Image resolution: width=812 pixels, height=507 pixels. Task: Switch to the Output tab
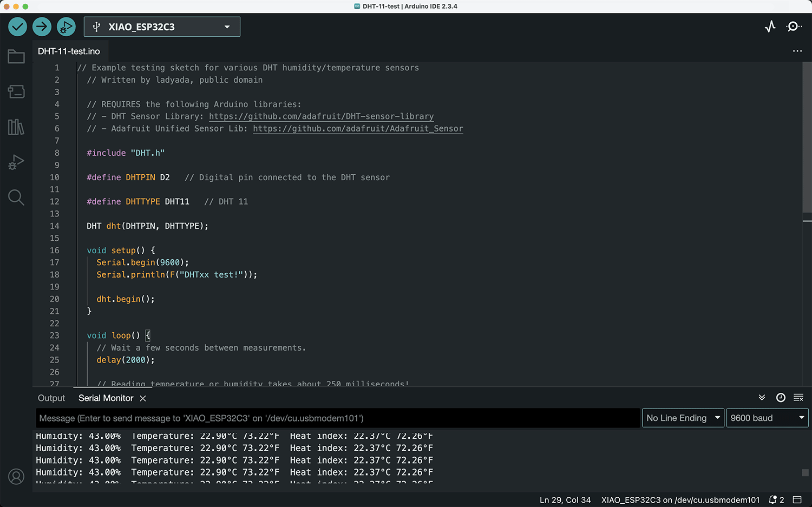[x=51, y=398]
